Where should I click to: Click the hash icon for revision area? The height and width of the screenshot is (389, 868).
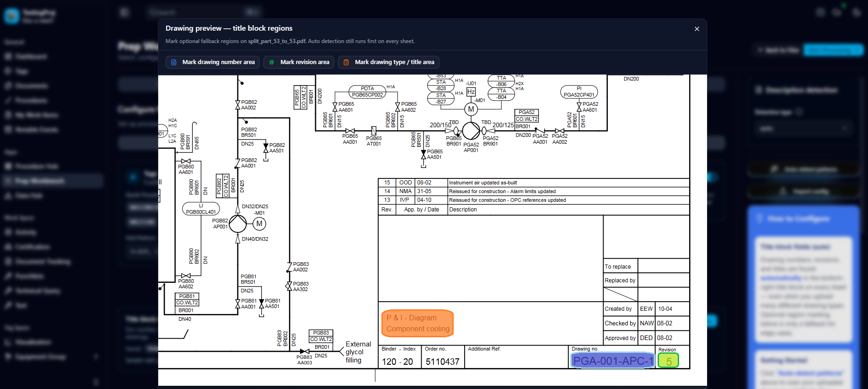[272, 62]
